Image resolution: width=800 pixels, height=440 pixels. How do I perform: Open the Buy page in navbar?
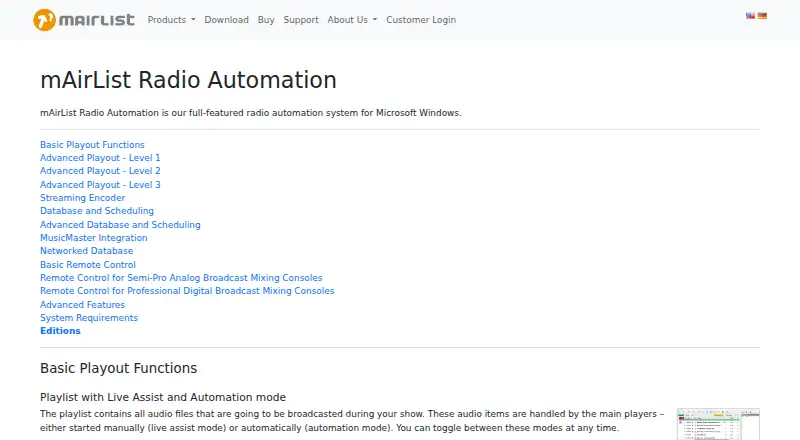tap(266, 20)
